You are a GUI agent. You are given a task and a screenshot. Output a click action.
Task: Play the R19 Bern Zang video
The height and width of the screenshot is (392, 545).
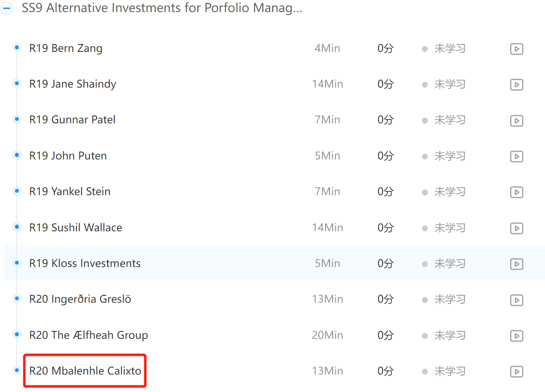[x=516, y=49]
